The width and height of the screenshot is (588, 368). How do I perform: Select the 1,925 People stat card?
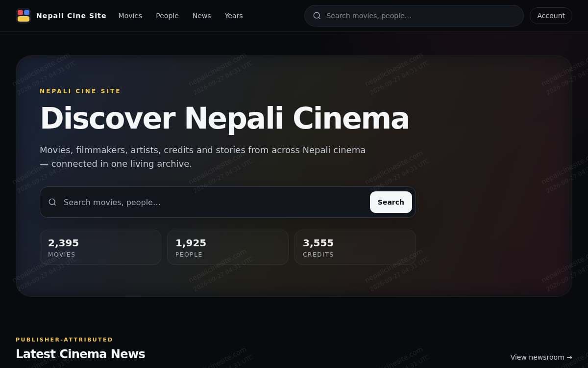coord(228,247)
